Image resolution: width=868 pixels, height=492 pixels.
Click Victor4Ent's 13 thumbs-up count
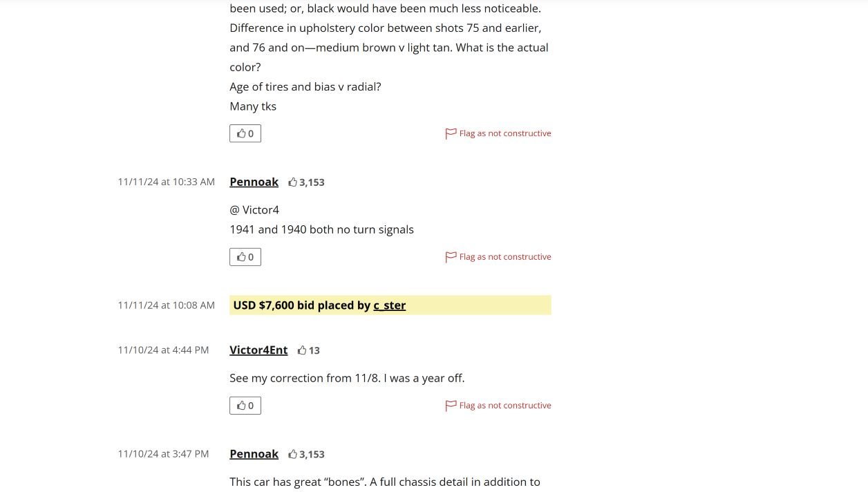(x=309, y=350)
